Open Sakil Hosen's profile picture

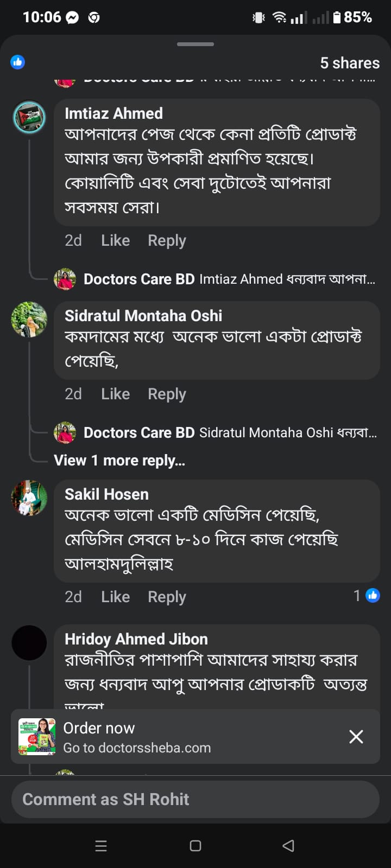(29, 497)
